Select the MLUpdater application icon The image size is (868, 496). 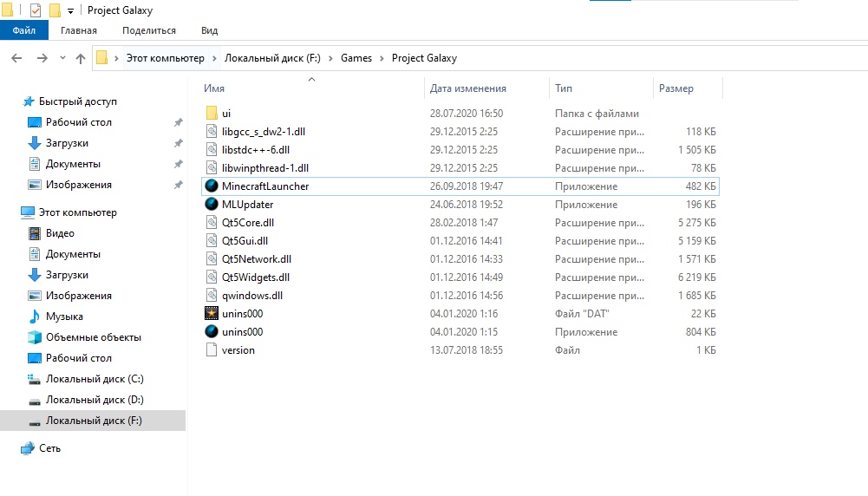[x=211, y=205]
